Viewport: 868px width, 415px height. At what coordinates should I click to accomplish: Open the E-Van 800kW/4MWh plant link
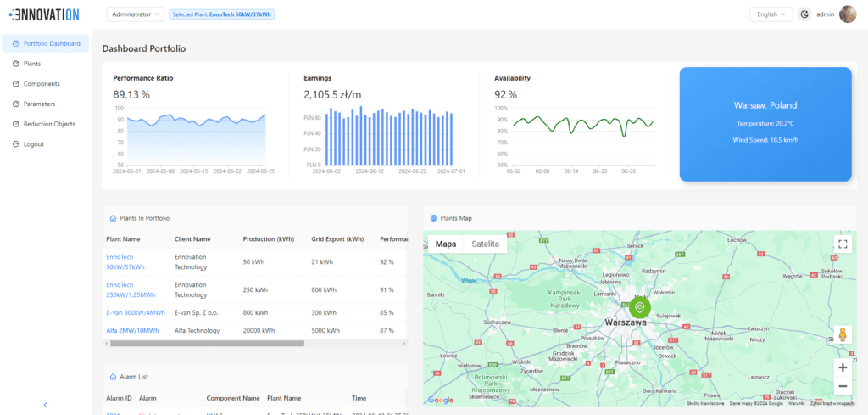pyautogui.click(x=136, y=312)
